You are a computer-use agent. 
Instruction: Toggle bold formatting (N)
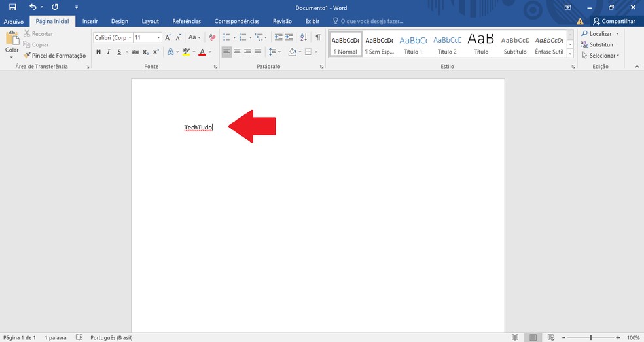99,52
